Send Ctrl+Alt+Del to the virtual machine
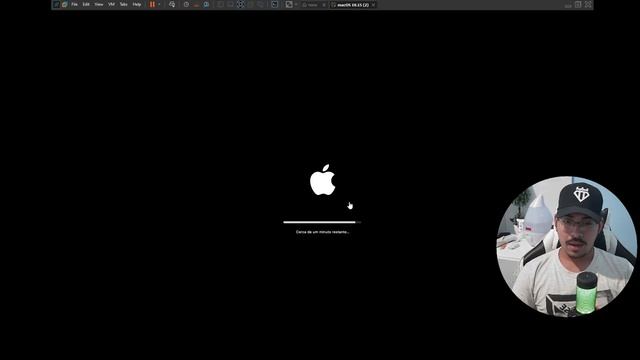The image size is (640, 360). point(172,4)
